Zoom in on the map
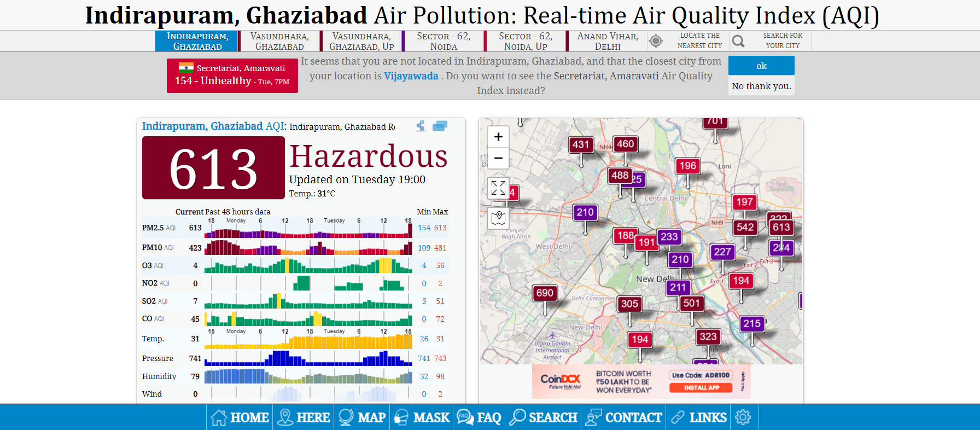The width and height of the screenshot is (980, 430). point(498,137)
